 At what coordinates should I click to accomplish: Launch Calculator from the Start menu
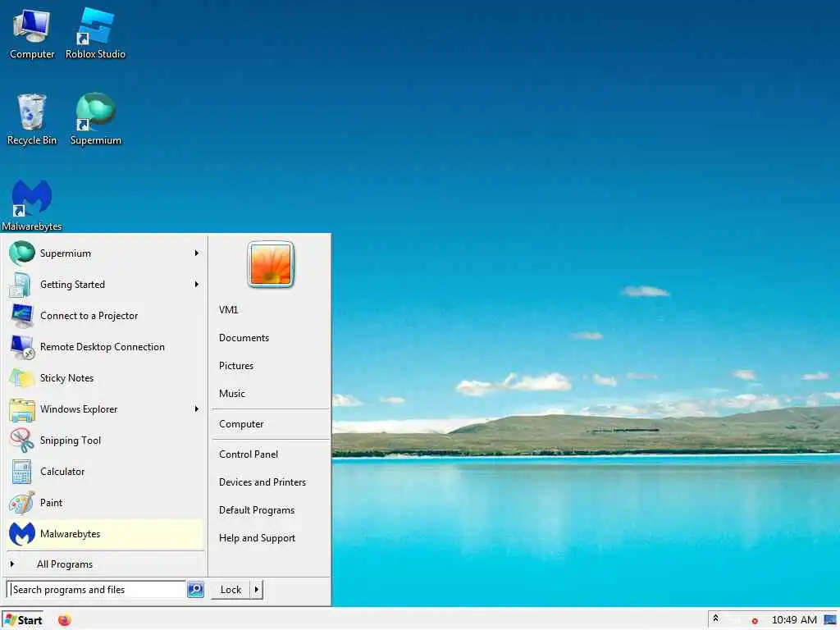coord(106,472)
